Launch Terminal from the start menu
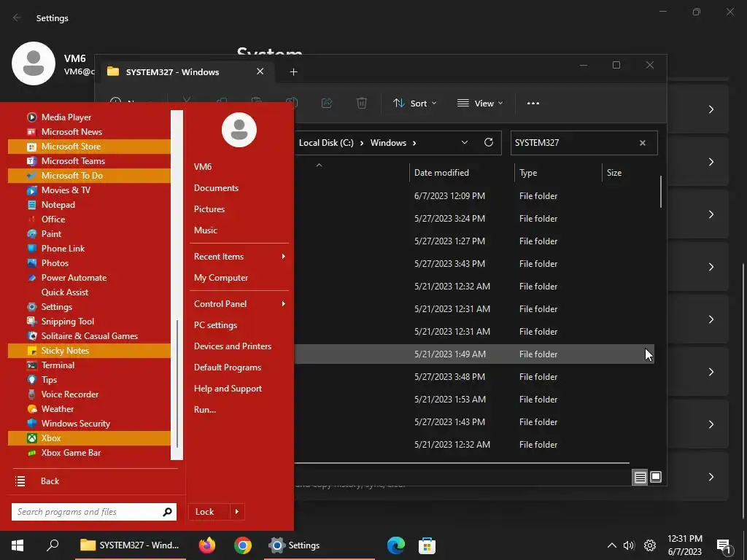 89,365
